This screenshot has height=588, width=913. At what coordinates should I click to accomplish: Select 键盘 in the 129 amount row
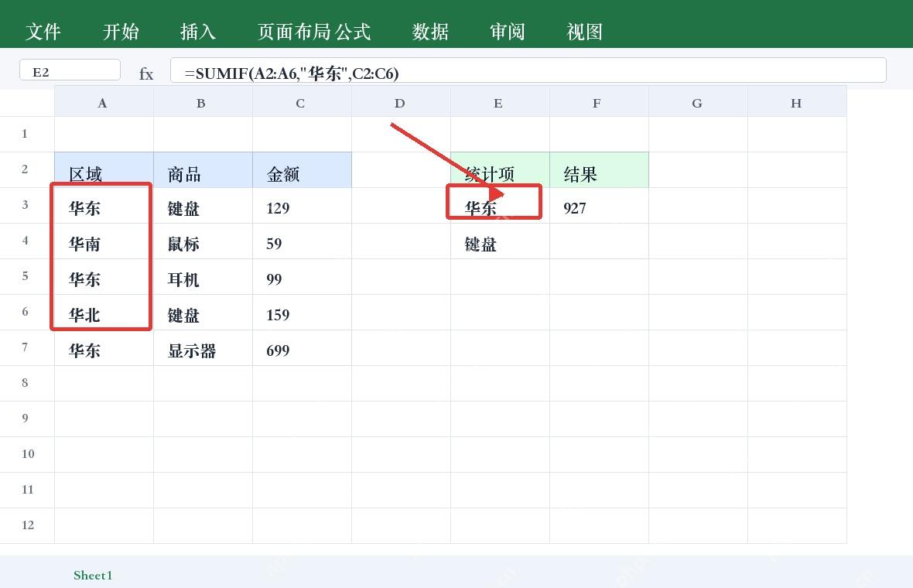click(203, 206)
